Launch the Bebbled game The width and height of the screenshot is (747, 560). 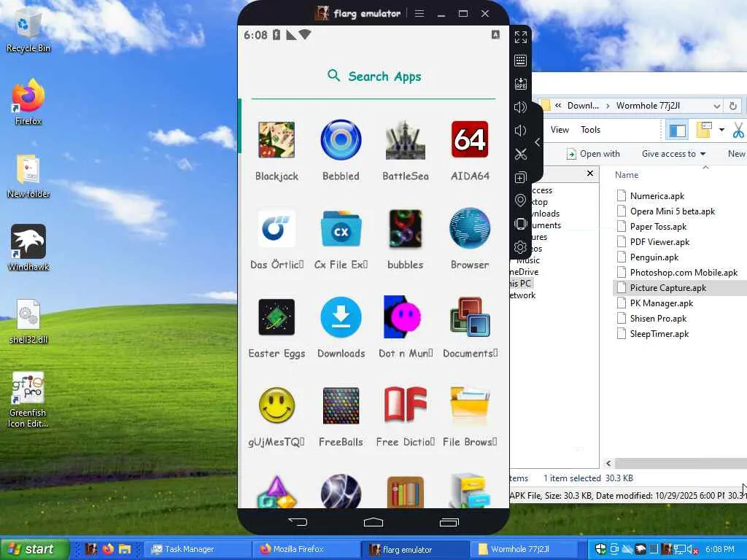tap(341, 139)
